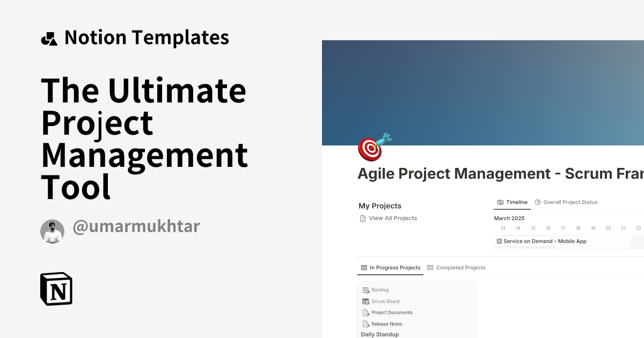Click the page icon next to View All Projects
Viewport: 644px width, 338px height.
(362, 218)
